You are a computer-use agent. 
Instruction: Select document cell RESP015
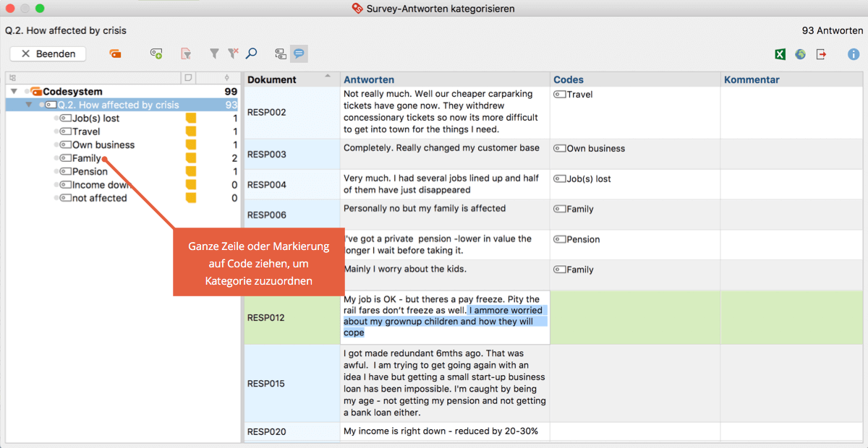tap(292, 384)
